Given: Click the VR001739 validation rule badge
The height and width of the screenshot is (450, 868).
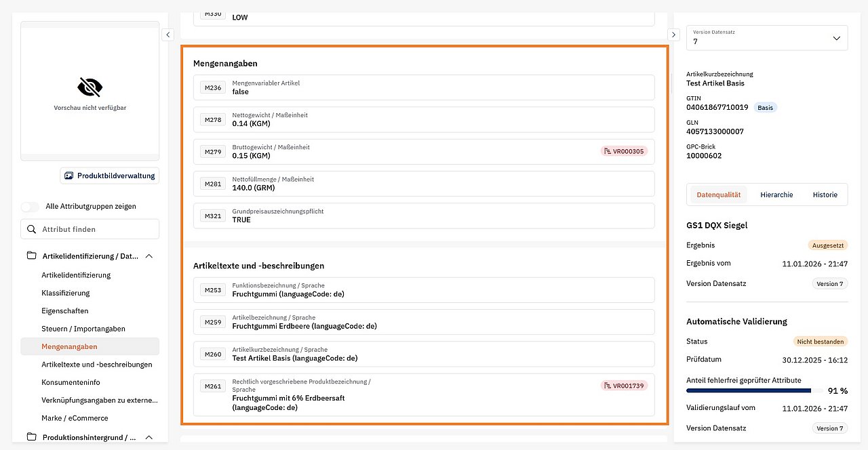Looking at the screenshot, I should [x=624, y=385].
